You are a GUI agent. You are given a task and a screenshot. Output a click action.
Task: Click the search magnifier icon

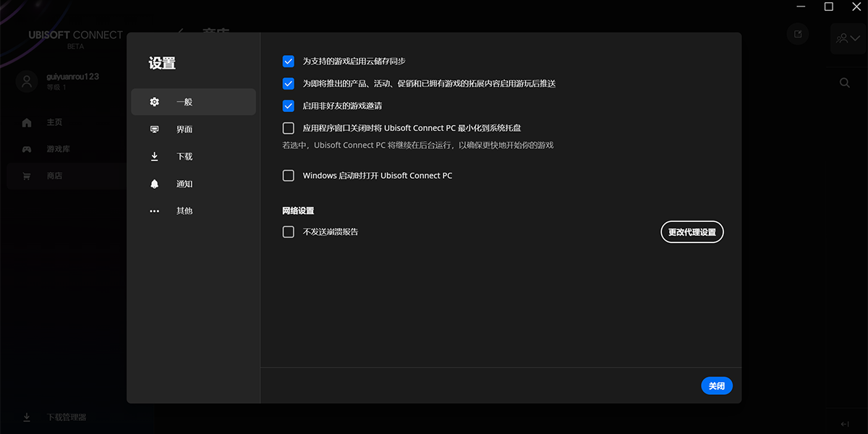845,83
